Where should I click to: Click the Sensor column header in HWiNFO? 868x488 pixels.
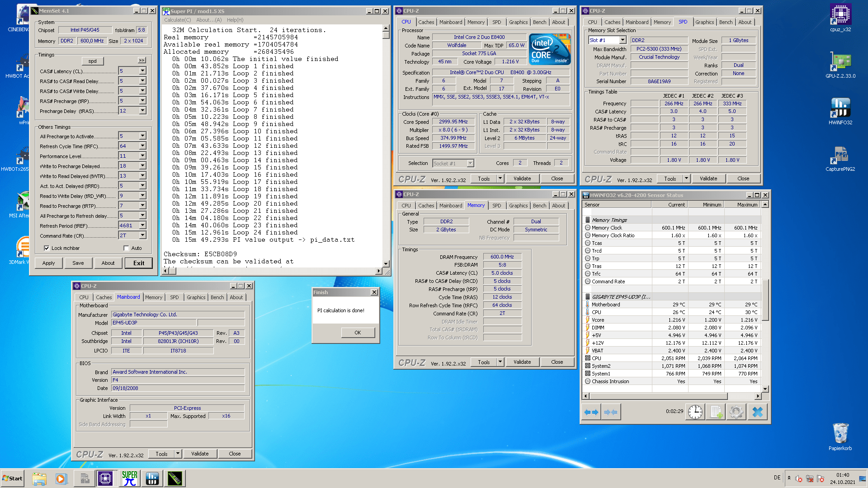click(617, 205)
